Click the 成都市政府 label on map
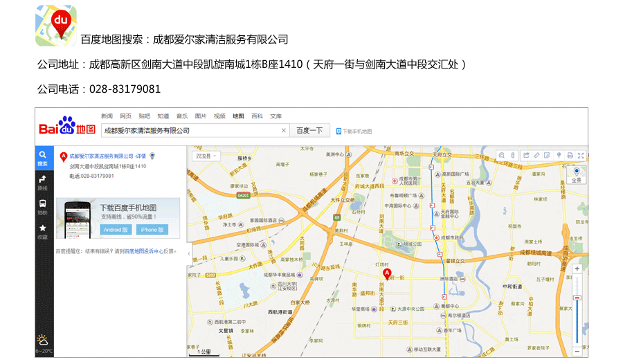Image resolution: width=623 pixels, height=364 pixels. pyautogui.click(x=452, y=237)
